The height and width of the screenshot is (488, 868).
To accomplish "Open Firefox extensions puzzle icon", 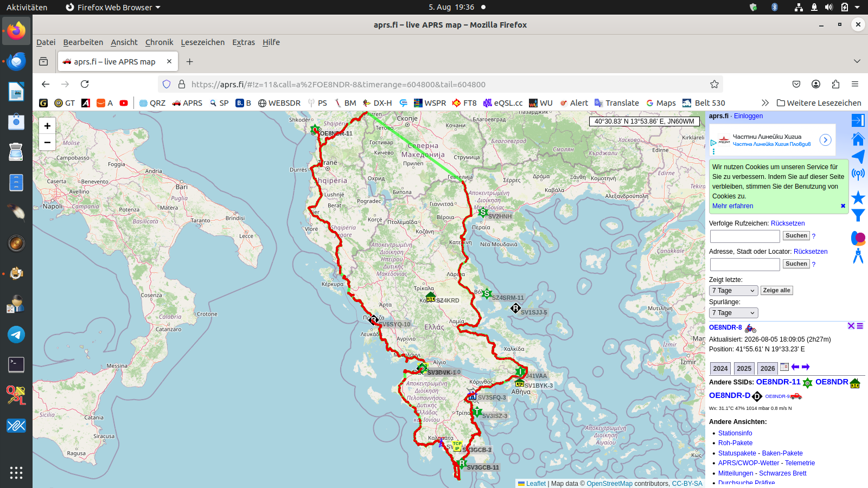I will tap(835, 84).
